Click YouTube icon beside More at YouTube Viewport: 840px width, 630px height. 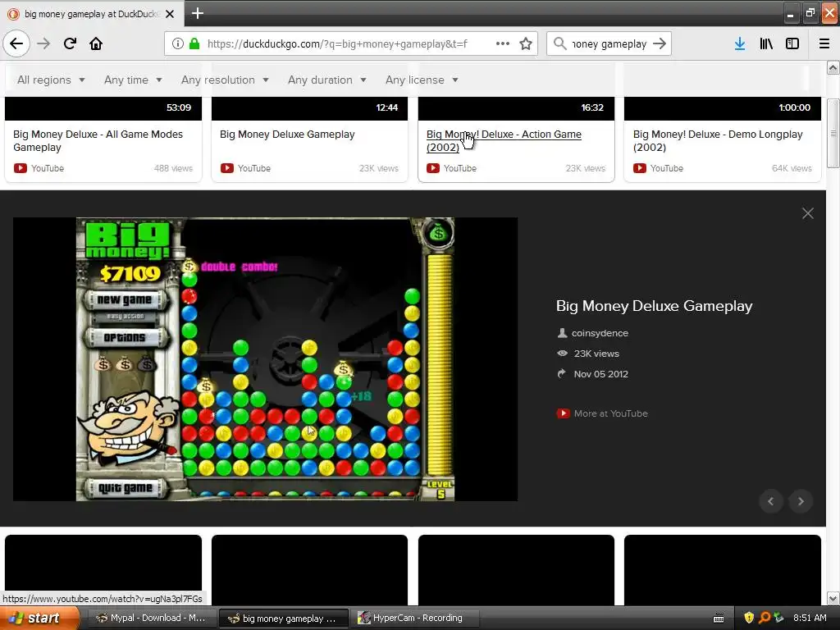(x=563, y=413)
